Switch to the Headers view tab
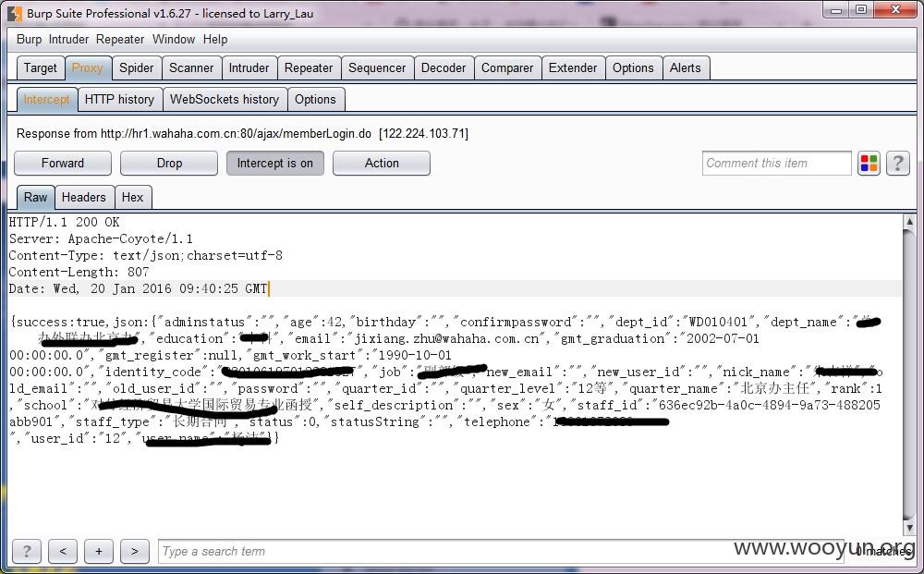 pos(84,198)
